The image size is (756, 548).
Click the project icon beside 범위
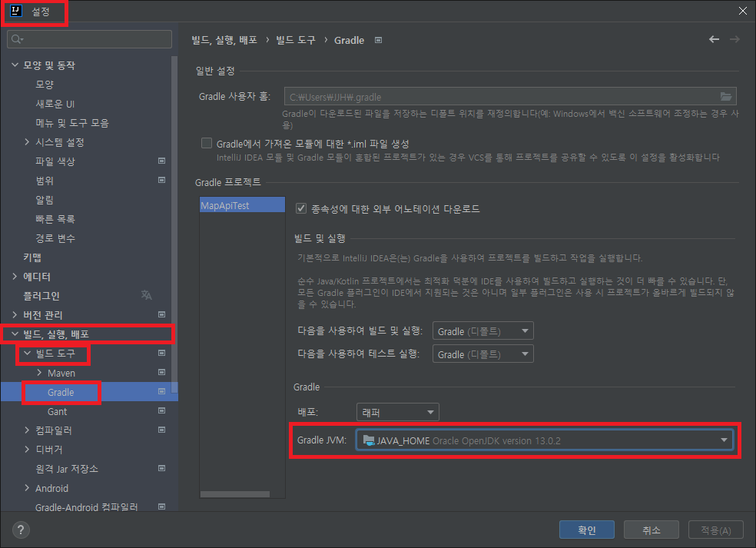(162, 180)
